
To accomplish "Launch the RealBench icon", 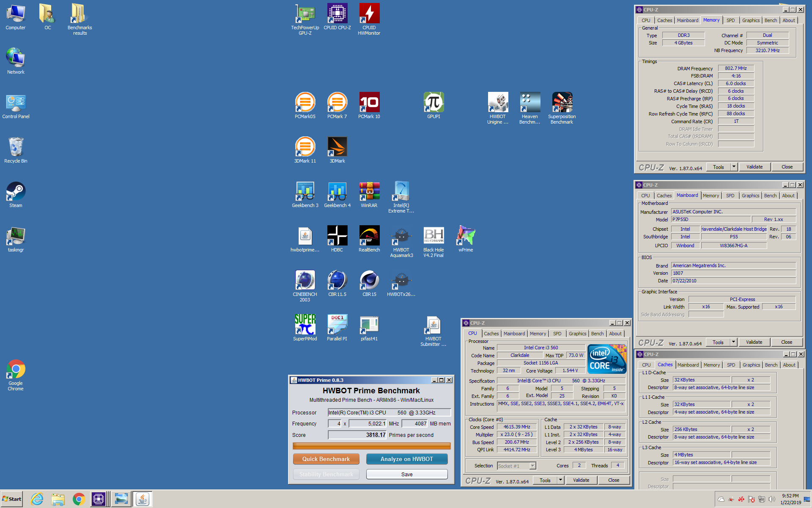I will (x=369, y=239).
